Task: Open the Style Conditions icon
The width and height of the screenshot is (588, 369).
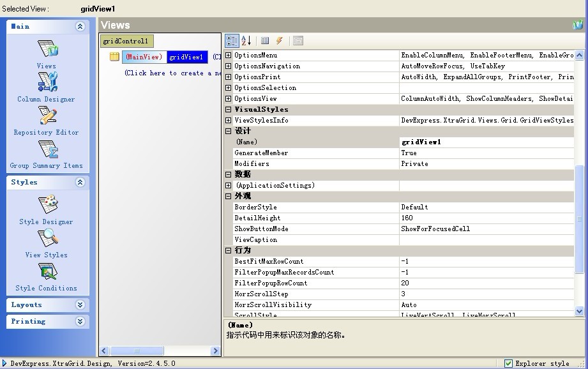Action: click(x=48, y=271)
